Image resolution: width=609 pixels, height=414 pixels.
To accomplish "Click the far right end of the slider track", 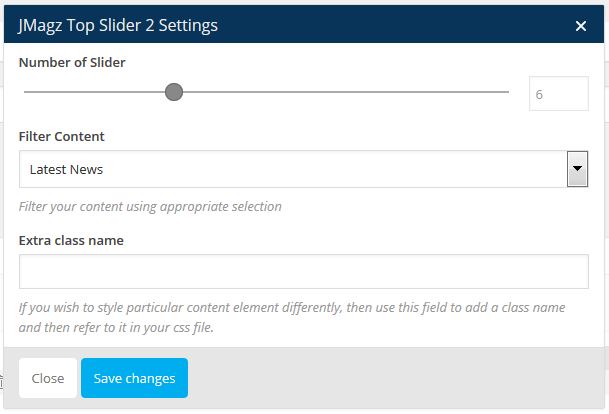I will [506, 93].
